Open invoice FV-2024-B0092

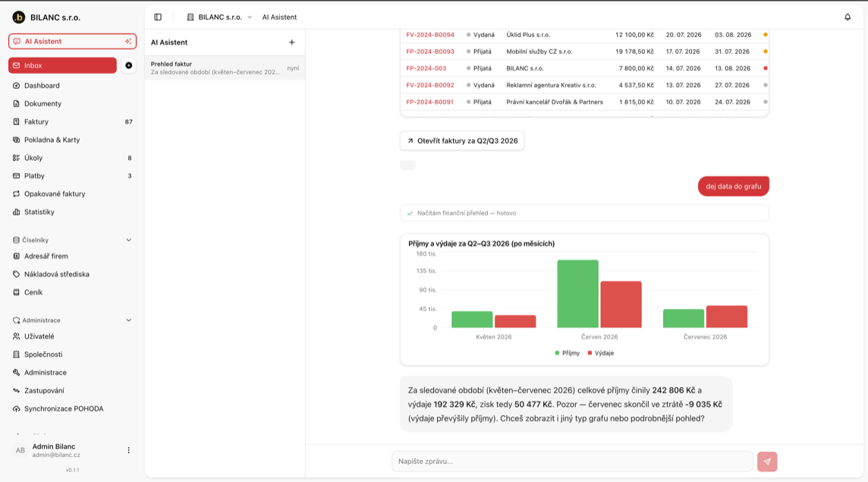[430, 85]
